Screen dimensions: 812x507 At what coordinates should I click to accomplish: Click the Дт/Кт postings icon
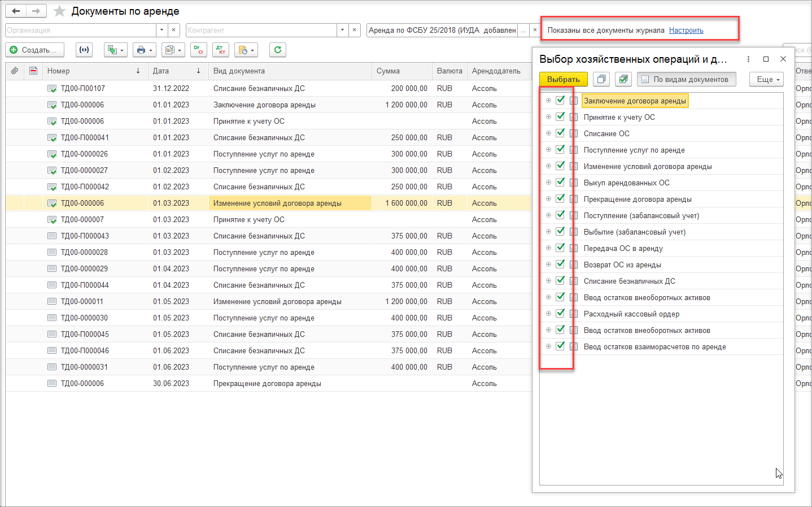220,50
